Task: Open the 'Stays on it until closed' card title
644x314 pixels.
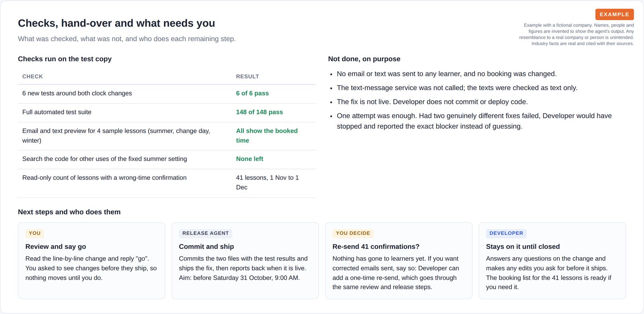Action: (523, 247)
